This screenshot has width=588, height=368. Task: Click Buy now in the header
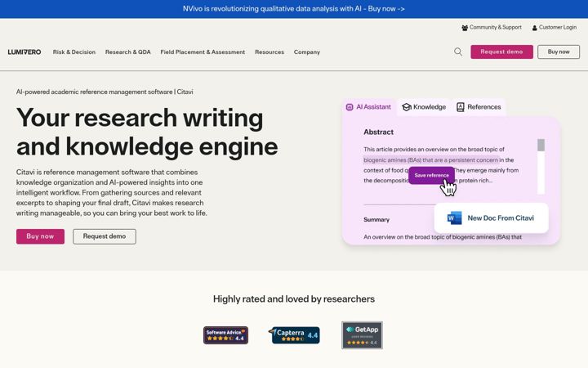(559, 52)
